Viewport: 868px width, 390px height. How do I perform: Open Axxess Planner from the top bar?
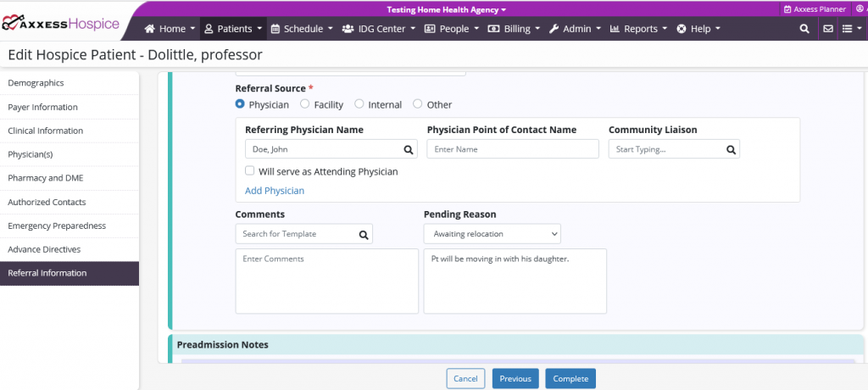[815, 9]
